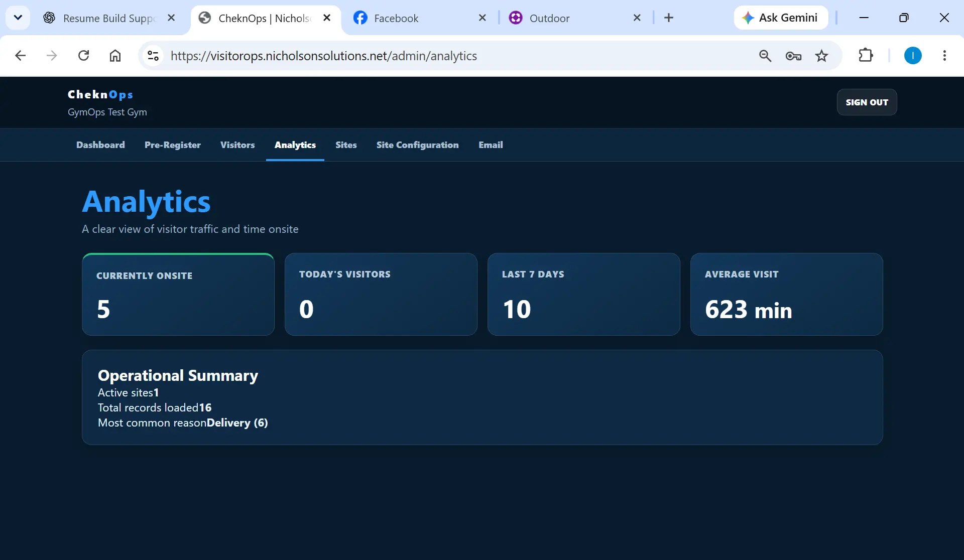Image resolution: width=964 pixels, height=560 pixels.
Task: Open the Chrome three-dot menu
Action: tap(944, 56)
